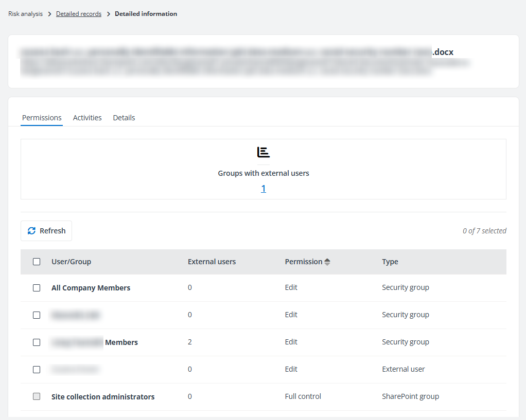This screenshot has width=526, height=420.
Task: Click the SharePoint group type cell
Action: [x=410, y=396]
